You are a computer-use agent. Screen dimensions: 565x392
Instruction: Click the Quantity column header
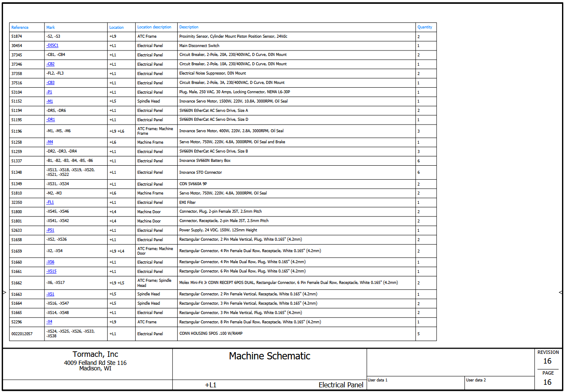(x=425, y=27)
